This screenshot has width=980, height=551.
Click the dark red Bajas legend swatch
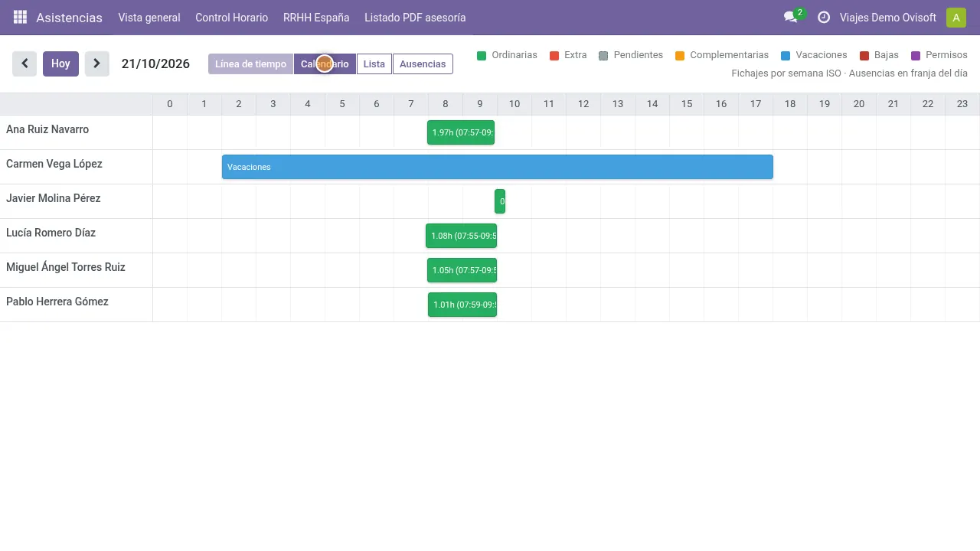point(864,56)
